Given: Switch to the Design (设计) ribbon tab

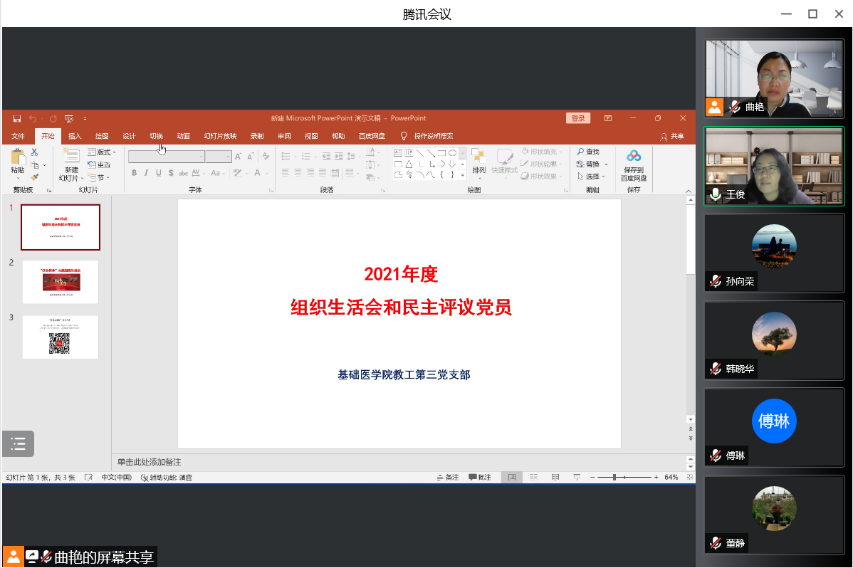Looking at the screenshot, I should click(x=129, y=136).
